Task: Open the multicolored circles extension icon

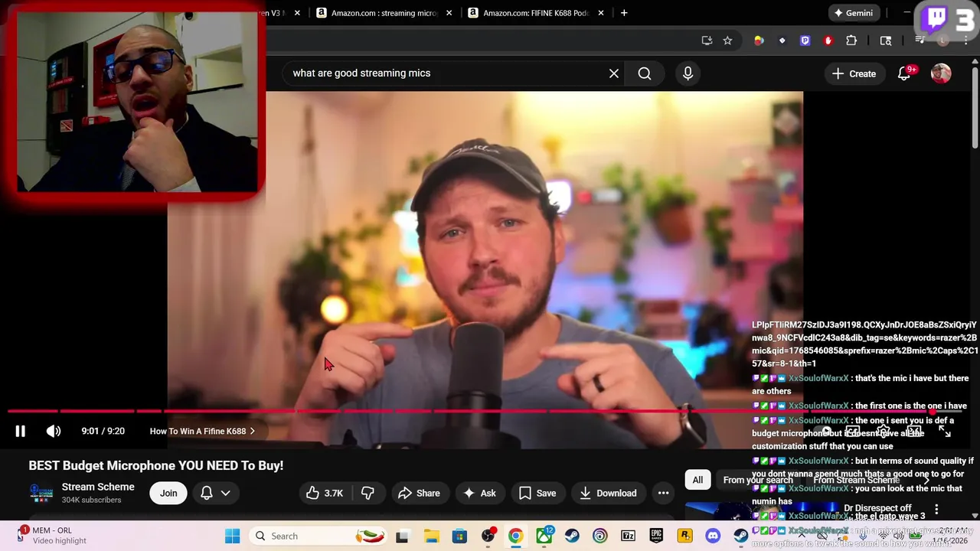Action: pos(759,41)
